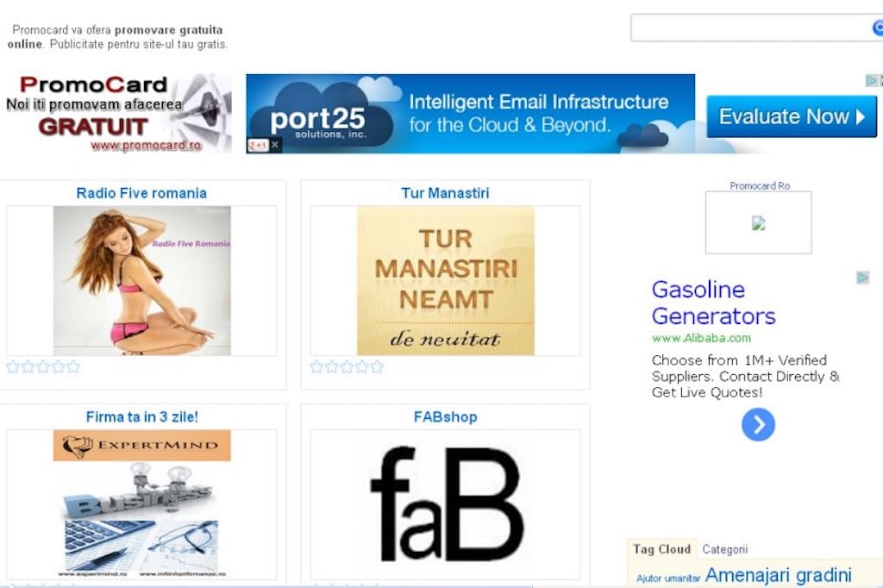Rate Radio Five romania with first star
The image size is (883, 588).
[13, 367]
